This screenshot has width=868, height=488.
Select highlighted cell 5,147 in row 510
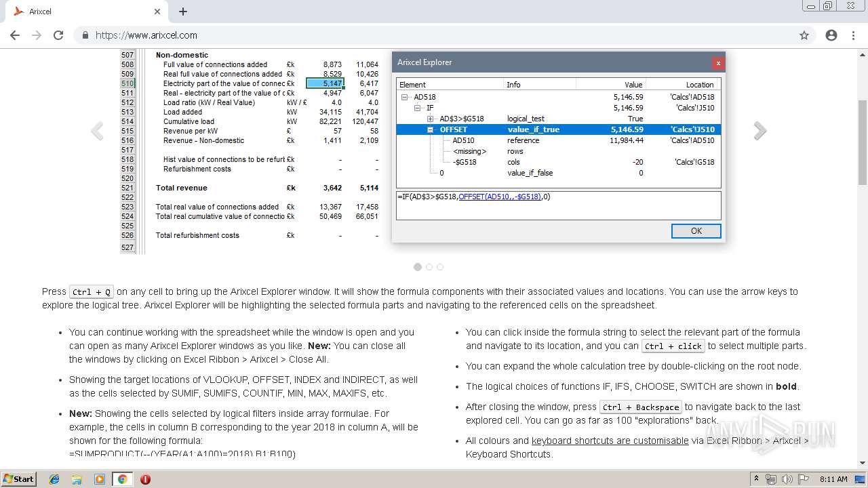[325, 83]
